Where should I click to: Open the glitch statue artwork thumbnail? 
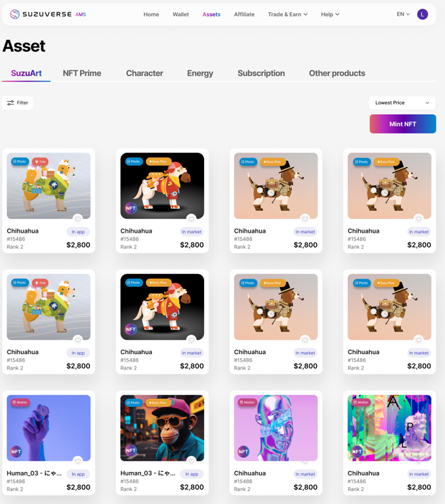[x=389, y=428]
